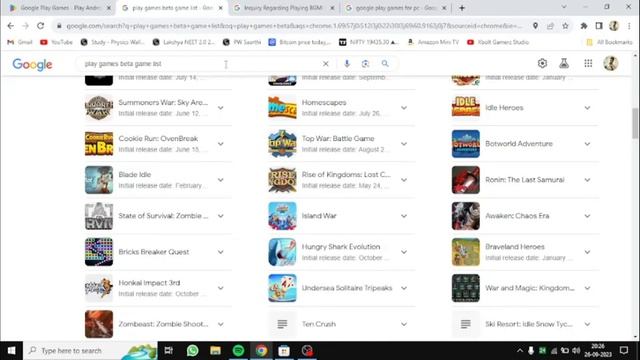The width and height of the screenshot is (640, 360).
Task: Open YouTube bookmark
Action: click(x=56, y=42)
